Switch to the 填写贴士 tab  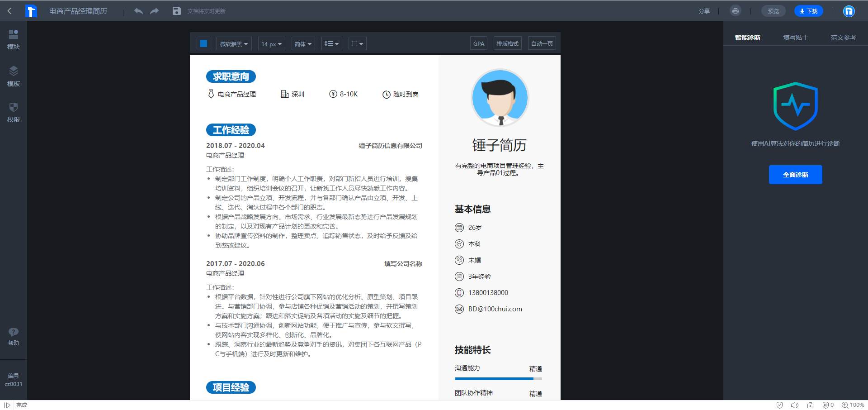point(796,38)
